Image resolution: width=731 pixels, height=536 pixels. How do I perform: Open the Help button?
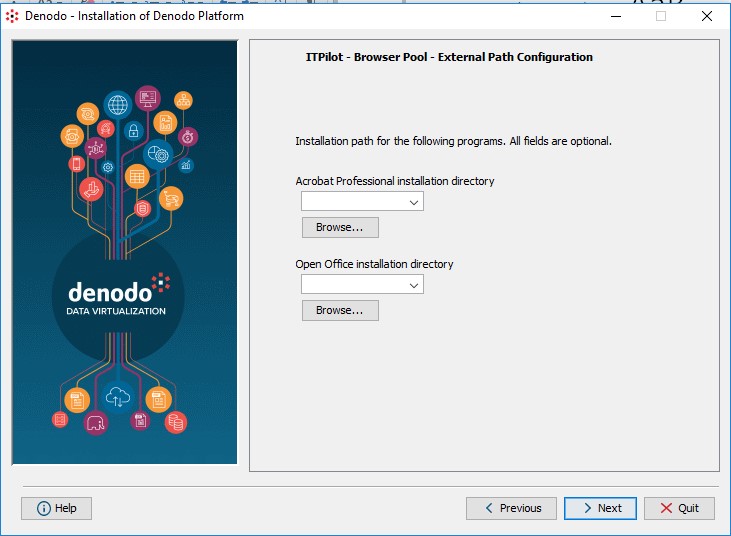(56, 508)
